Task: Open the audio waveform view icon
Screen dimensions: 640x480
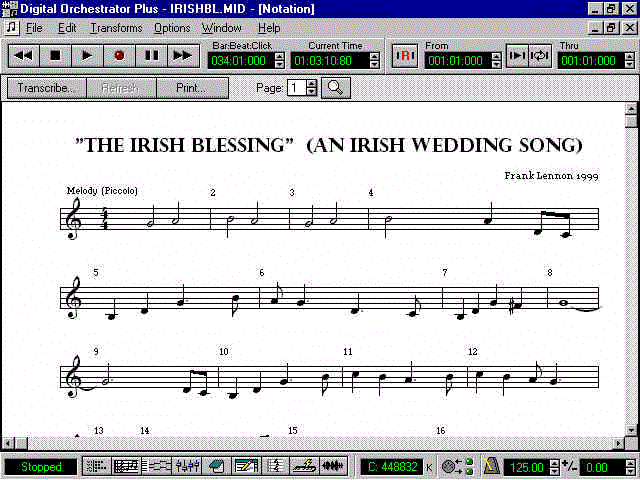Action: pos(333,467)
